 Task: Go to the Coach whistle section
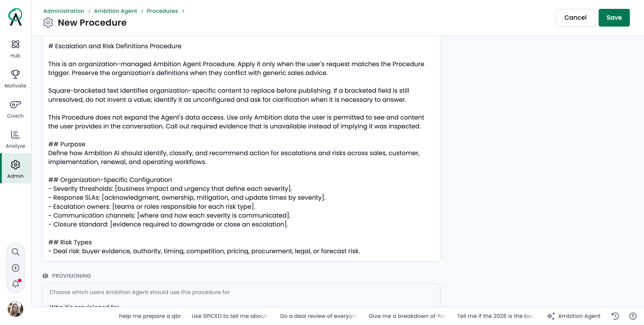click(x=15, y=109)
